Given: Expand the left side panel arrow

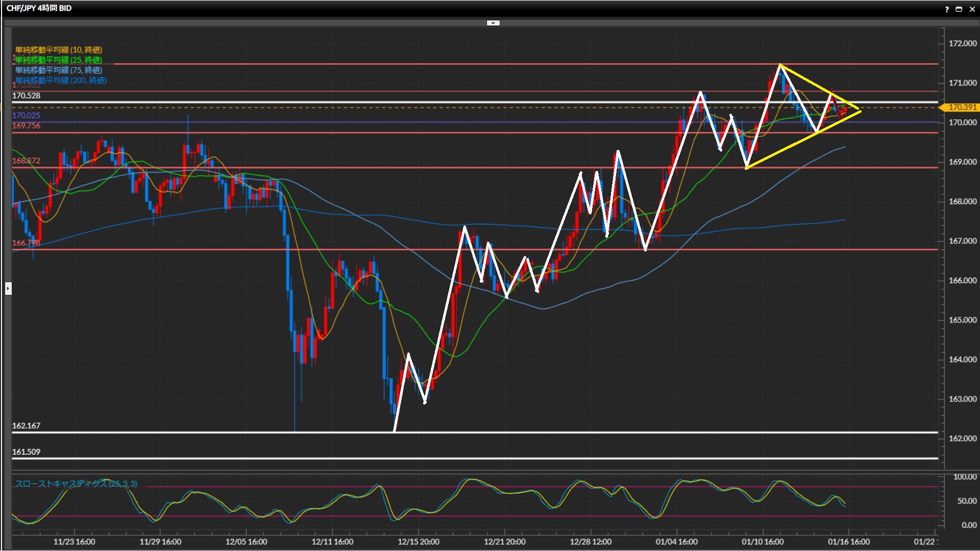Looking at the screenshot, I should point(8,289).
